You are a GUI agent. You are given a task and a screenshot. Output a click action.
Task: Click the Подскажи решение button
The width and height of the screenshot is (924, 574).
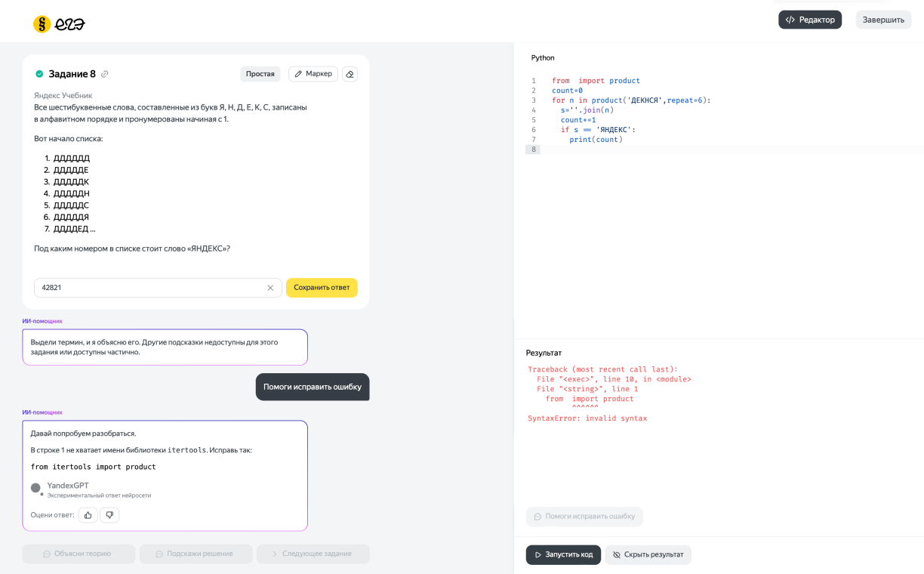tap(196, 554)
